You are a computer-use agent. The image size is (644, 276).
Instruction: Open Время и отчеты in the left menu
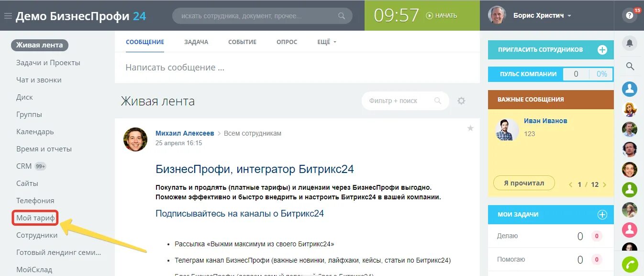click(44, 149)
